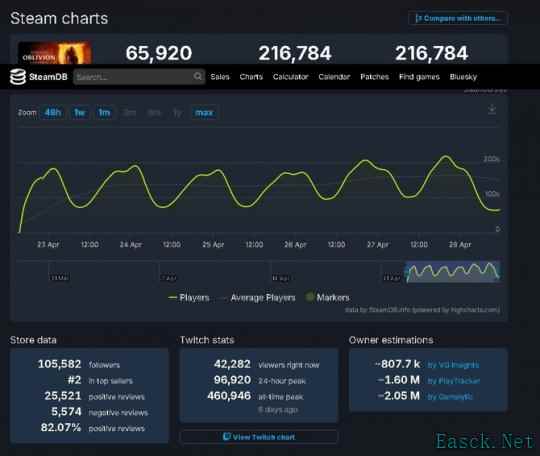
Task: Click the SteamDB brand name text
Action: pyautogui.click(x=48, y=77)
